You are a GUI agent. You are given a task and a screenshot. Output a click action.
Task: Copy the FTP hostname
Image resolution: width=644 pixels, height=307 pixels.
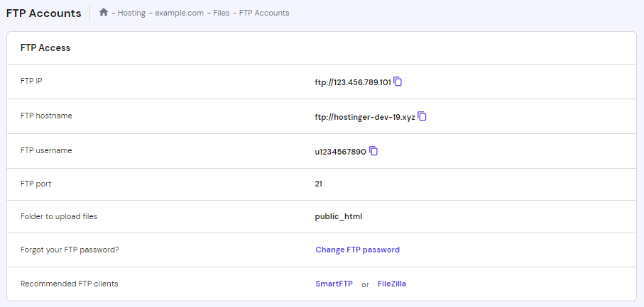pos(422,116)
